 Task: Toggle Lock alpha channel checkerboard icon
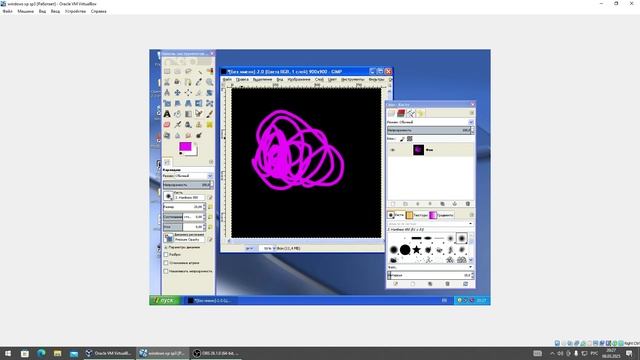pyautogui.click(x=410, y=139)
